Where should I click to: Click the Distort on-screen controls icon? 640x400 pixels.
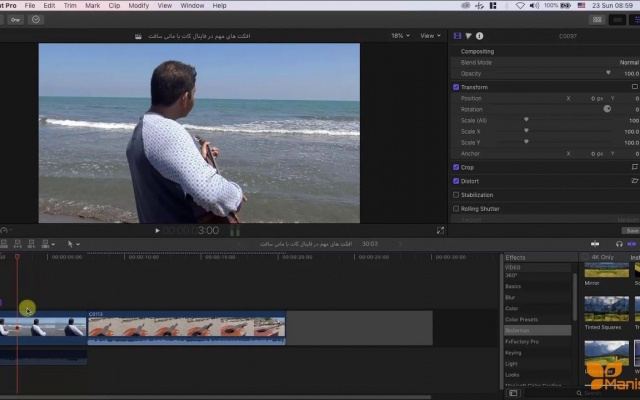coord(634,181)
